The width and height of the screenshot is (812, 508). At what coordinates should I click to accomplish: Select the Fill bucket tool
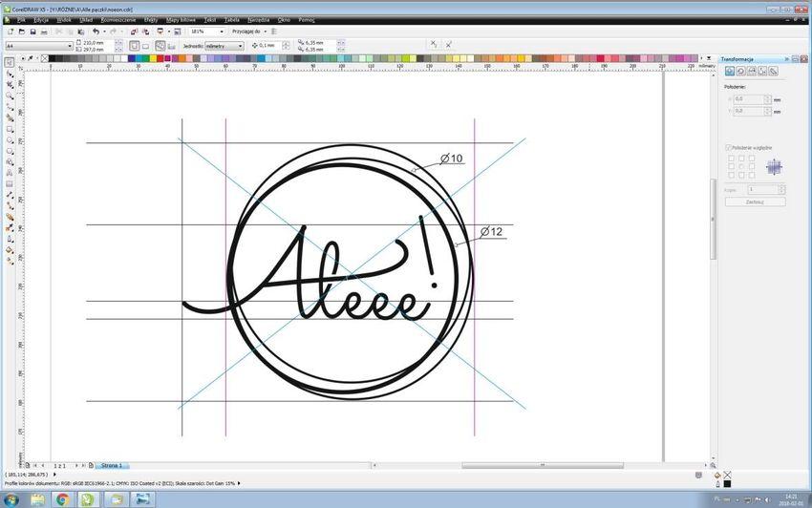point(10,250)
